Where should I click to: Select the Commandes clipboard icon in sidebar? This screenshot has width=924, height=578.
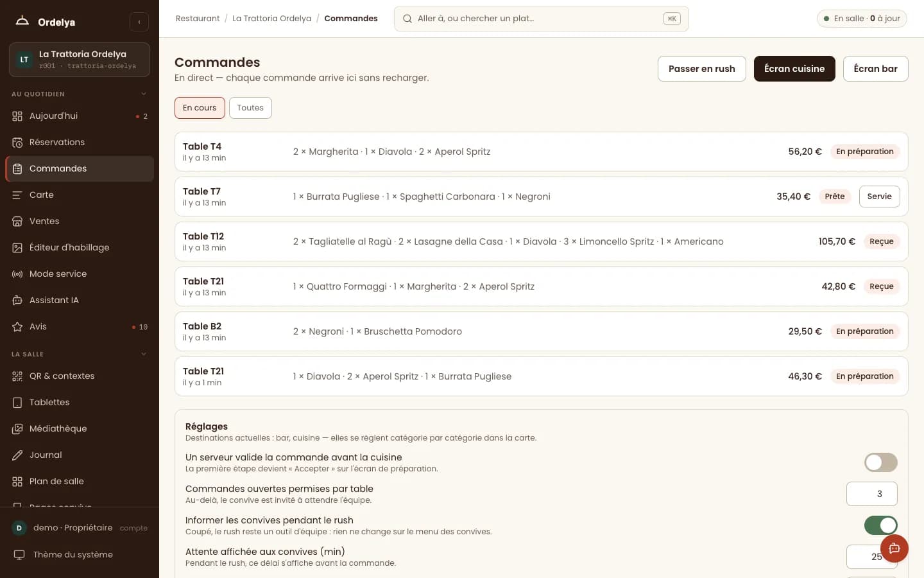click(17, 169)
